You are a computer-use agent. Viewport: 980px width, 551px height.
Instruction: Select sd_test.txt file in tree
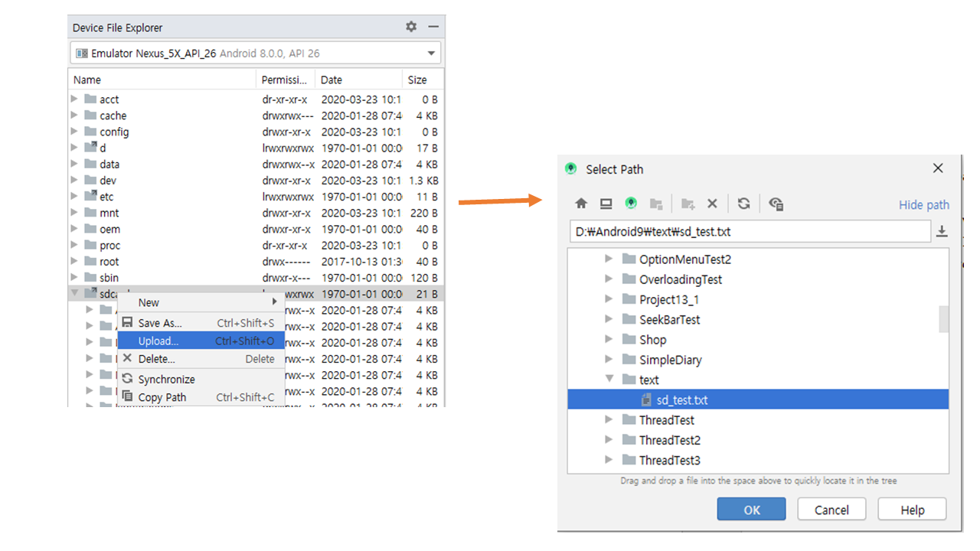click(x=682, y=399)
